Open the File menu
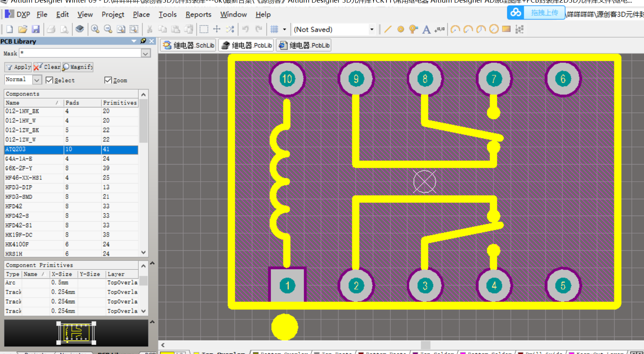This screenshot has height=354, width=644. coord(42,14)
